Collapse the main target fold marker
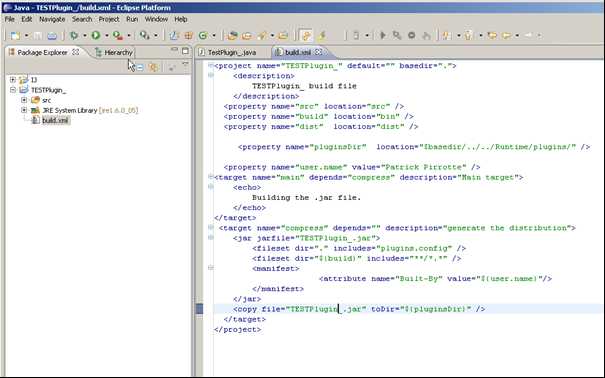 point(211,177)
